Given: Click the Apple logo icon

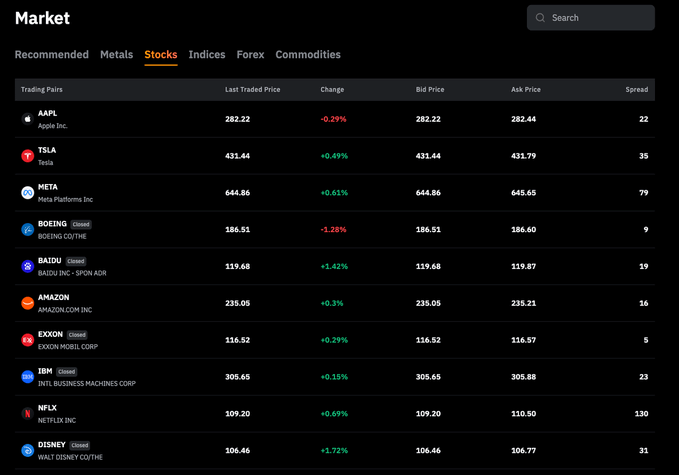Looking at the screenshot, I should click(28, 119).
